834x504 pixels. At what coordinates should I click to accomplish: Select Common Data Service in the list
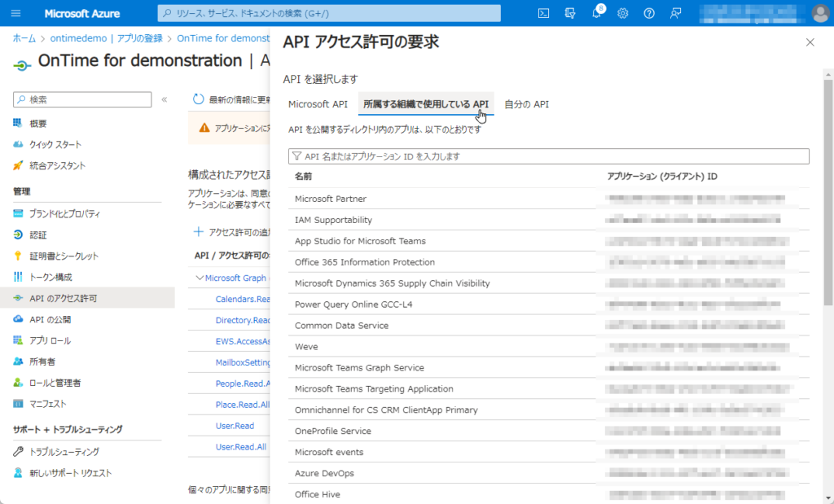click(549, 326)
